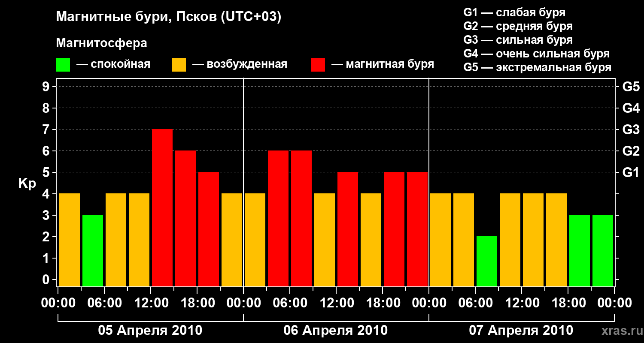Image resolution: width=644 pixels, height=343 pixels.
Task: Click the G3 label on right axis
Action: point(631,129)
